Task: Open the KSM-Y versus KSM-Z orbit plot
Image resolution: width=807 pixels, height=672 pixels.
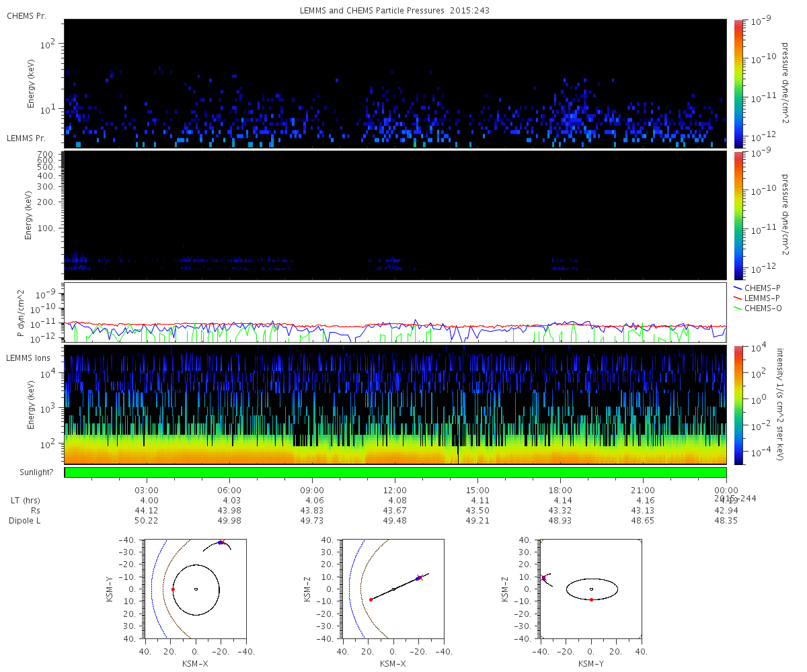Action: (x=591, y=588)
